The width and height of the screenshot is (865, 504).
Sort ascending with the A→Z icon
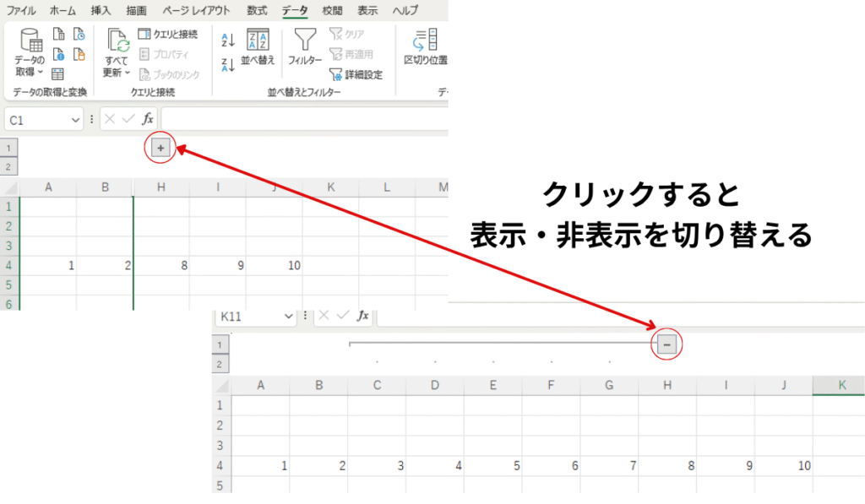(x=227, y=40)
